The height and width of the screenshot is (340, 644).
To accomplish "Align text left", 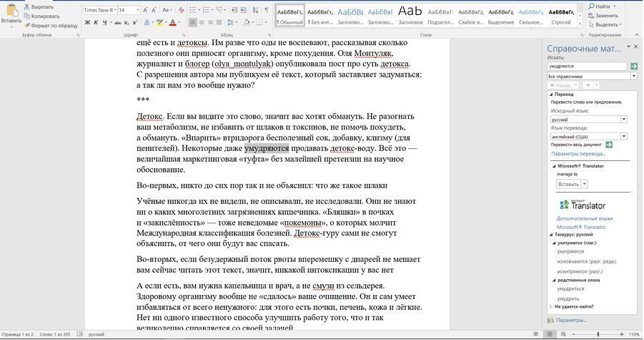I will (x=192, y=23).
